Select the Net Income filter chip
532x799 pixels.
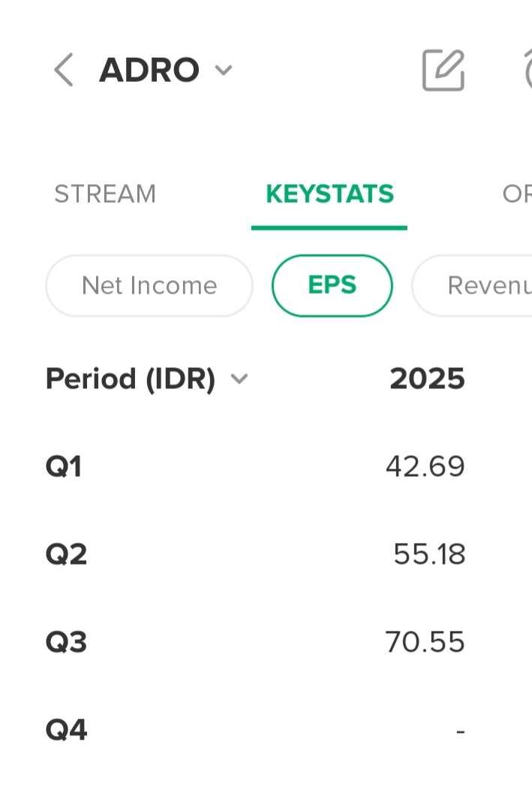(149, 285)
